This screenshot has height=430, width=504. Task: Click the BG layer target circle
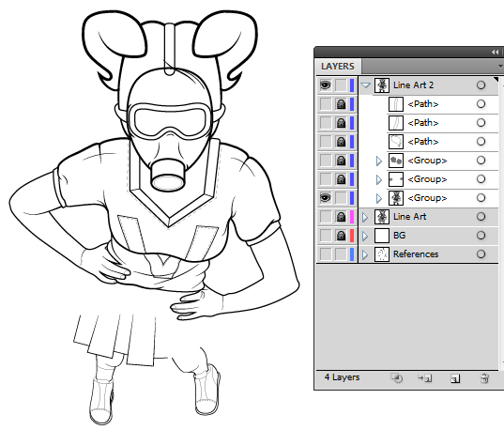(x=481, y=236)
